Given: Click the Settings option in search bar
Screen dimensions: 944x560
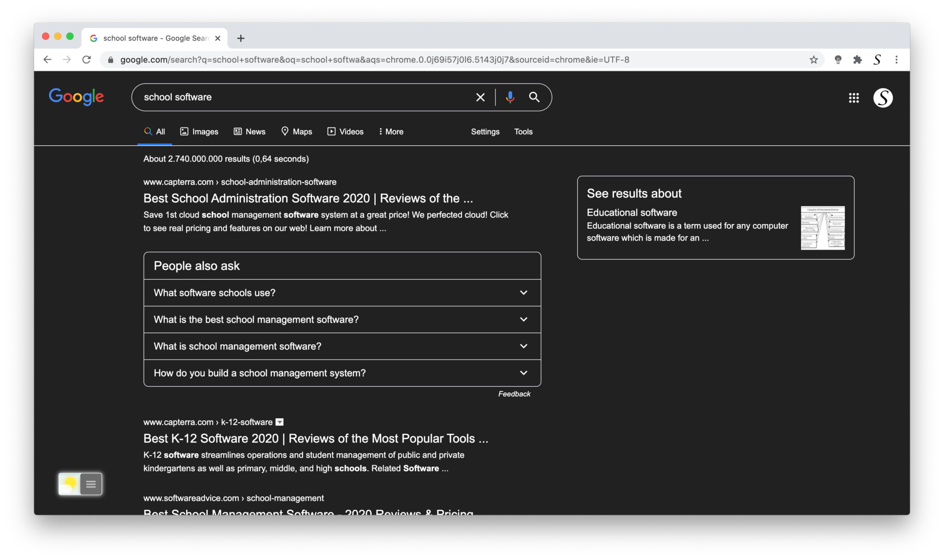Looking at the screenshot, I should 484,131.
